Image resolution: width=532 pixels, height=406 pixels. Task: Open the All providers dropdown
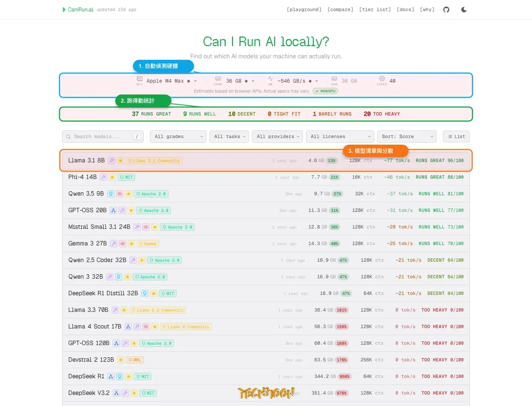pyautogui.click(x=277, y=137)
